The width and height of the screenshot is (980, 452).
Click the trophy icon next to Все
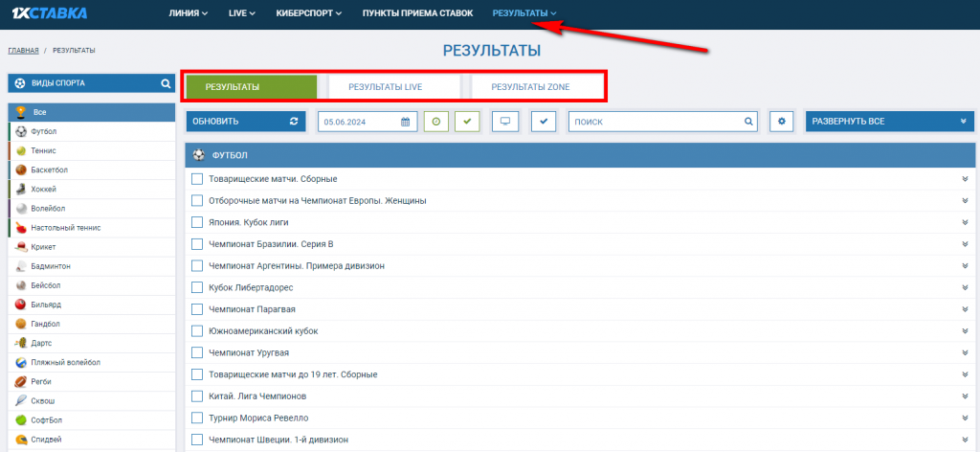[x=21, y=113]
